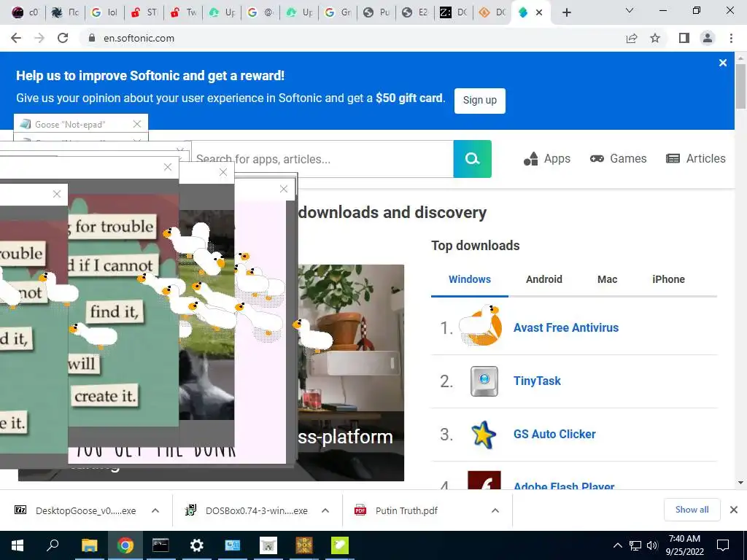The height and width of the screenshot is (560, 747).
Task: Open the Windows Start menu
Action: click(x=18, y=545)
